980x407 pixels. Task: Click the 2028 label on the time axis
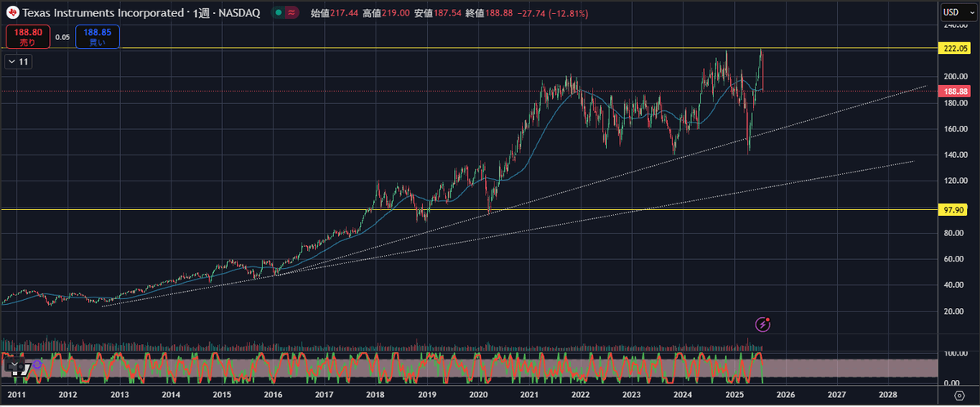888,394
